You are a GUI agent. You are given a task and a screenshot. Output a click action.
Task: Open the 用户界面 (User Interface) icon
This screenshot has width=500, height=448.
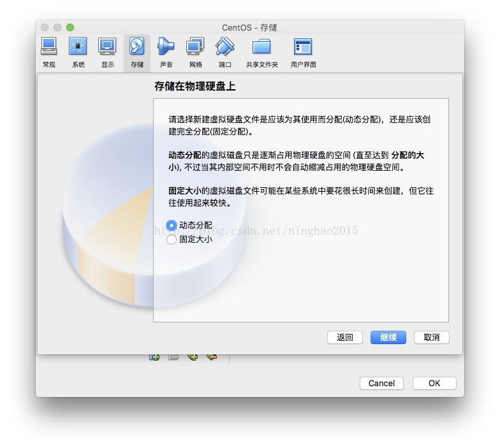(x=303, y=47)
